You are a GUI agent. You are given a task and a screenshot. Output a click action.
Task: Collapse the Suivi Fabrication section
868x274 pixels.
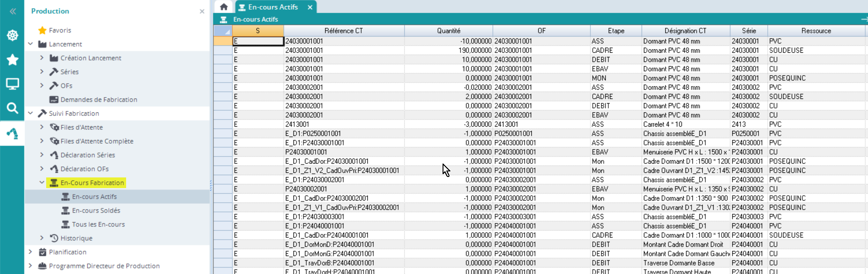(x=30, y=113)
